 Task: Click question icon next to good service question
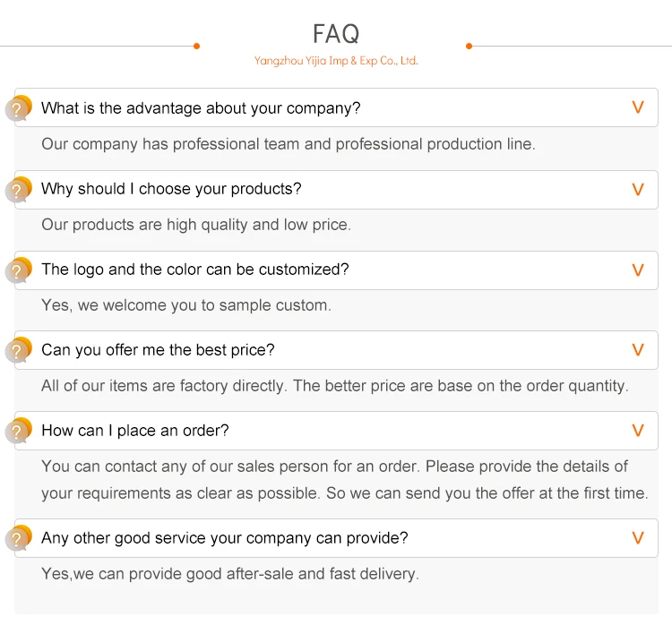18,538
